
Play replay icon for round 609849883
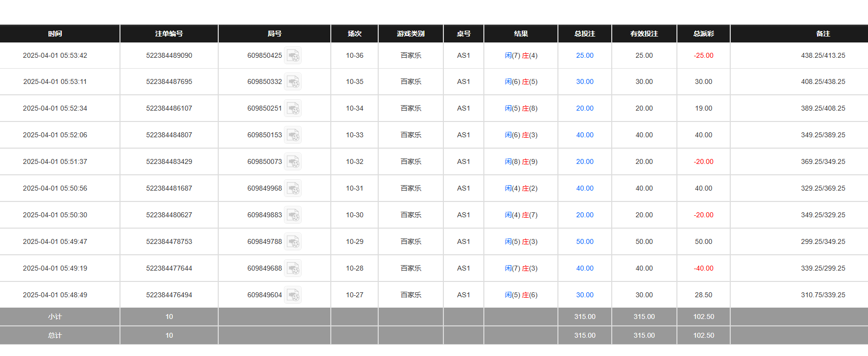(x=293, y=215)
